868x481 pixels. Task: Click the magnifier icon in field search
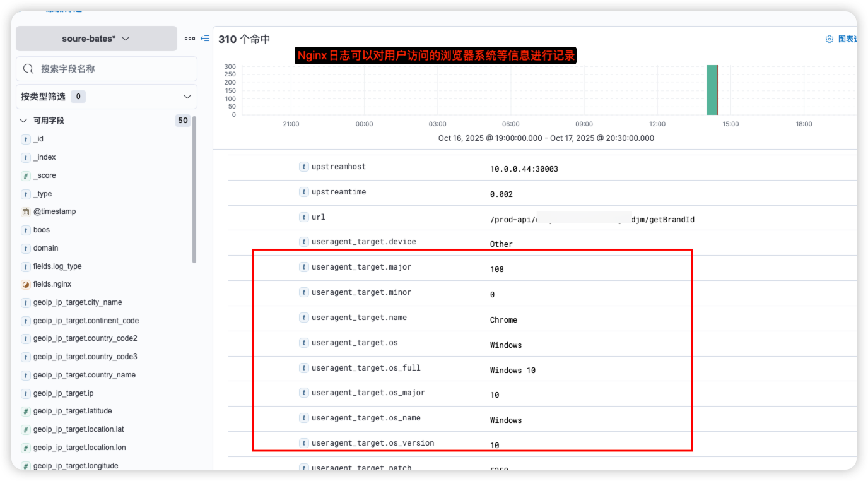tap(28, 69)
